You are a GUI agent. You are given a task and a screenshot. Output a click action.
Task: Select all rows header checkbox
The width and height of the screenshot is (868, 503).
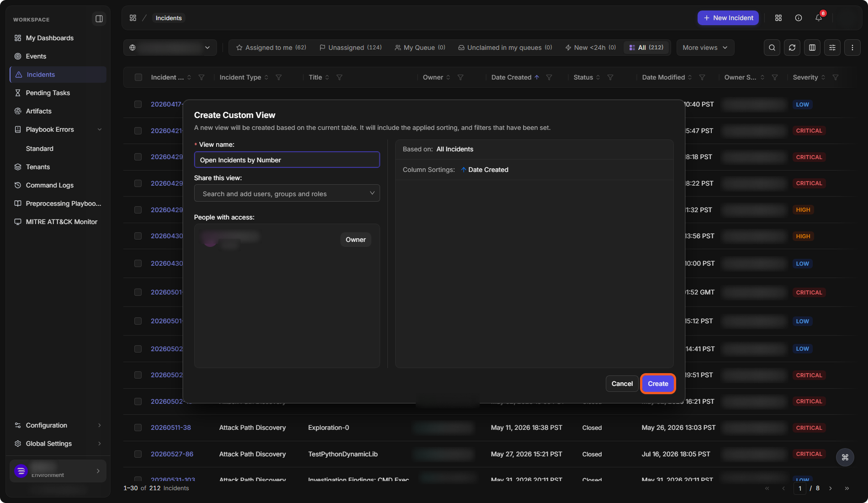pyautogui.click(x=138, y=77)
